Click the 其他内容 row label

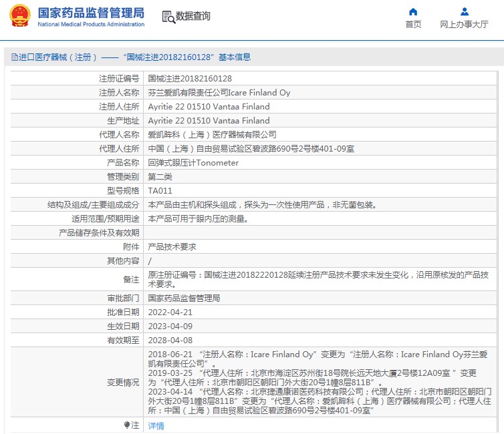pyautogui.click(x=123, y=261)
